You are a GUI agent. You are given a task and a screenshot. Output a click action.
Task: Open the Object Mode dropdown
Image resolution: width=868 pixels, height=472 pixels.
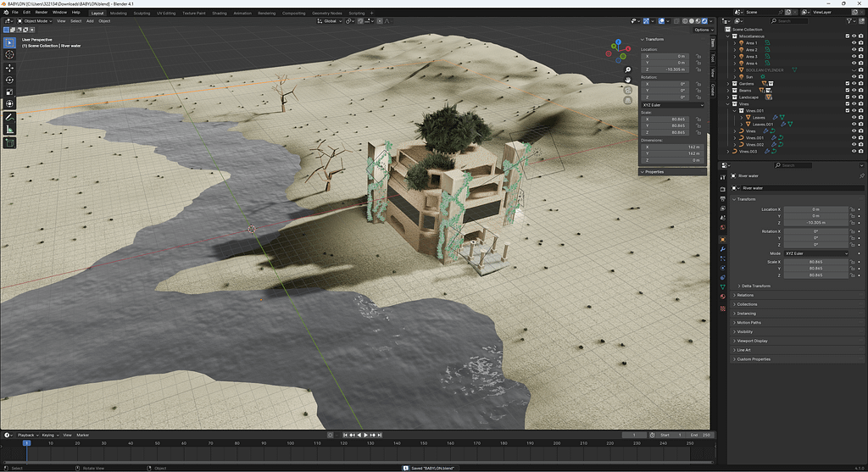[37, 21]
